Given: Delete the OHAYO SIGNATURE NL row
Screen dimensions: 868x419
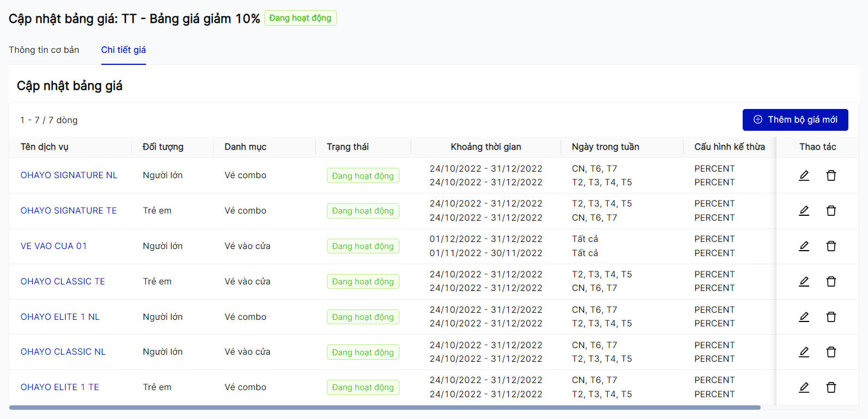Looking at the screenshot, I should [831, 175].
